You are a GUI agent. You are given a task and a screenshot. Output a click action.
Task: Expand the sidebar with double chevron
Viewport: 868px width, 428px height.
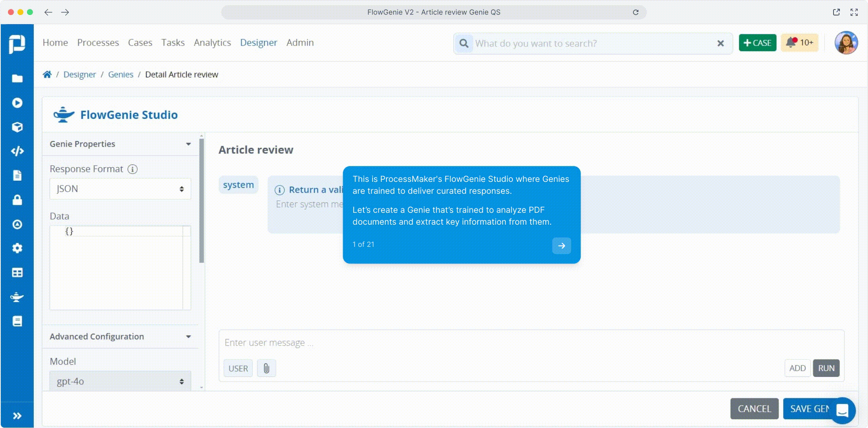tap(17, 416)
